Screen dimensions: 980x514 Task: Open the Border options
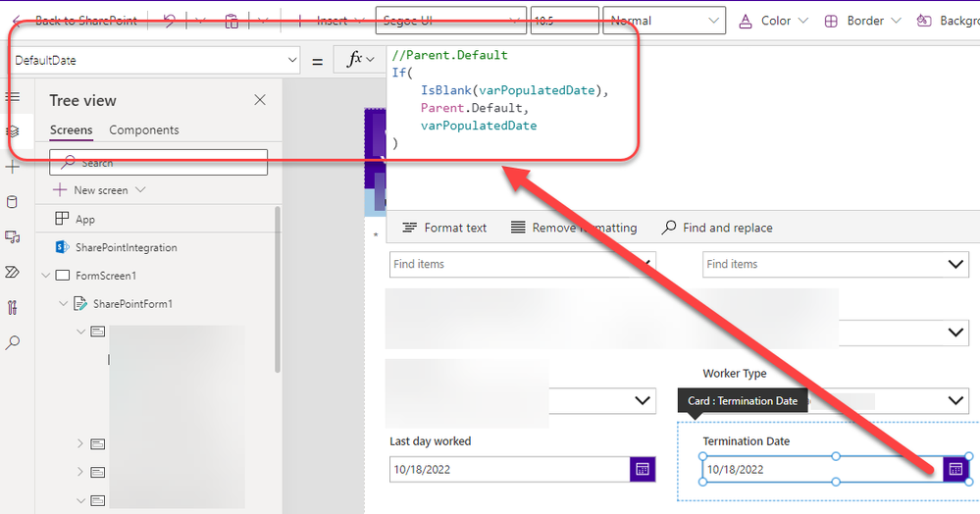(862, 21)
